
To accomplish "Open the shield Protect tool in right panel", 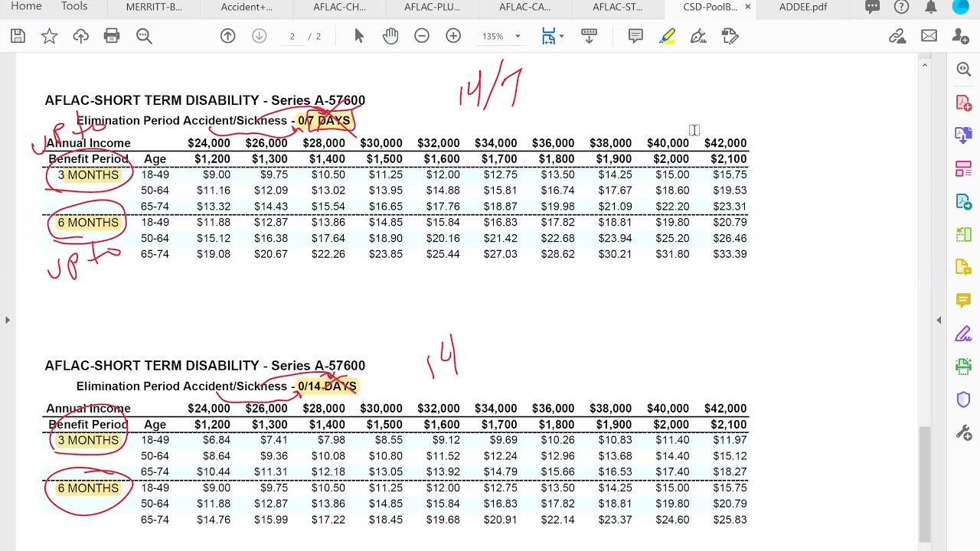I will pos(963,399).
